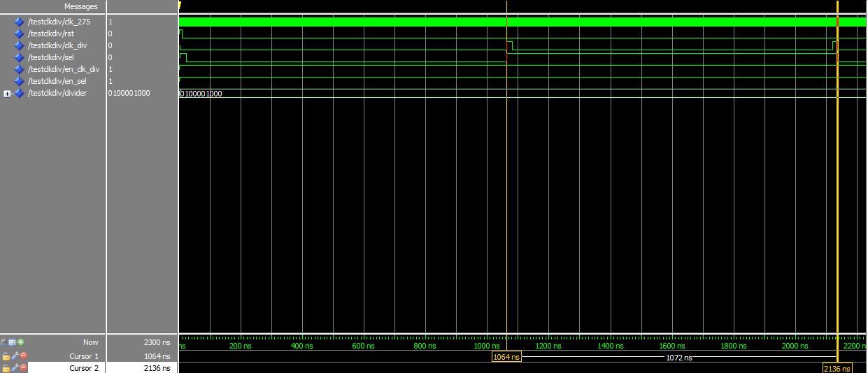The width and height of the screenshot is (868, 373).
Task: Click divider value 0100001000 in values column
Action: tap(129, 93)
